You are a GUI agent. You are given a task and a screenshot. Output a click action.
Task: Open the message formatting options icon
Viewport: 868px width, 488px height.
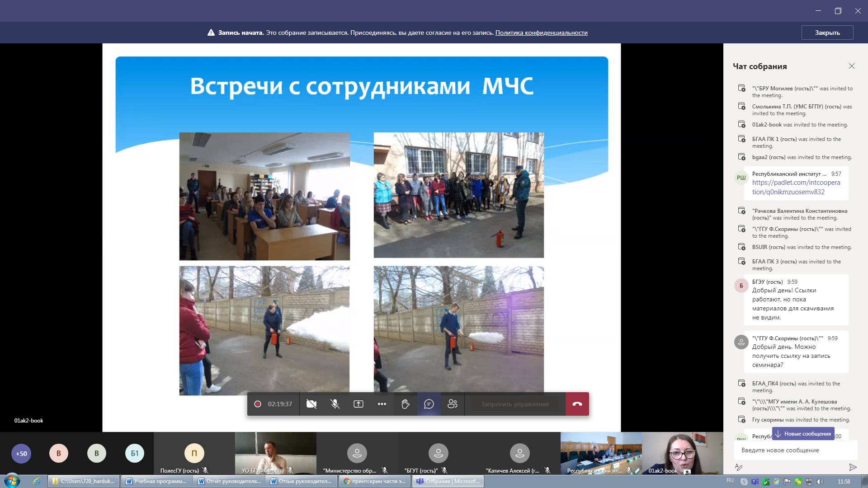[739, 467]
